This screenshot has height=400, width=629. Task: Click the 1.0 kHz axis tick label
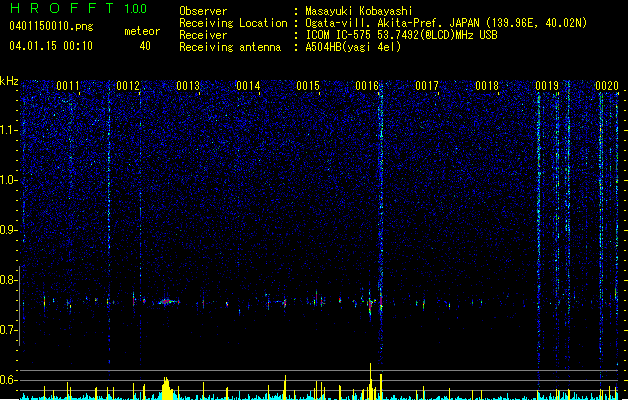pyautogui.click(x=8, y=180)
